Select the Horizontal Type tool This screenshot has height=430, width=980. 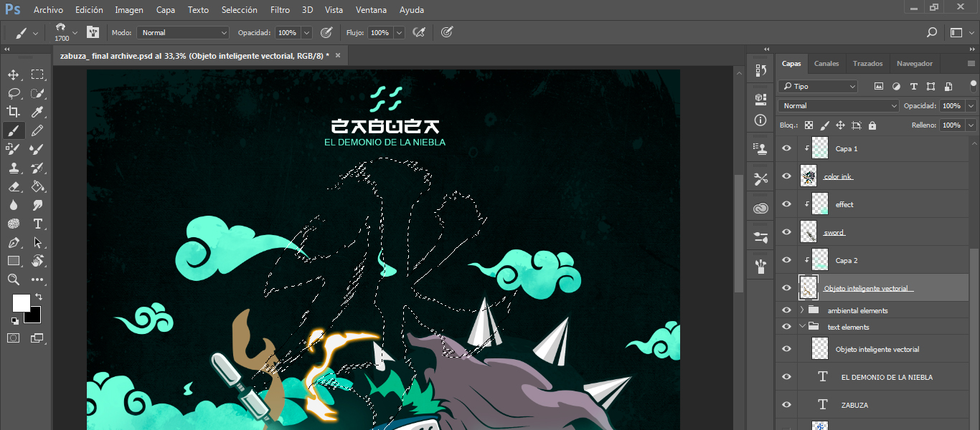click(37, 224)
